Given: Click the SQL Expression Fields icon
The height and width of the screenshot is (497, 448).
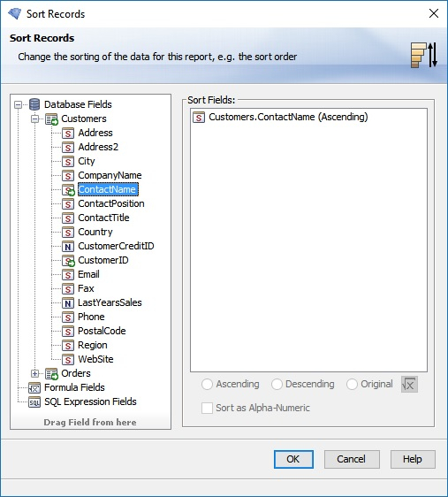Looking at the screenshot, I should point(34,401).
